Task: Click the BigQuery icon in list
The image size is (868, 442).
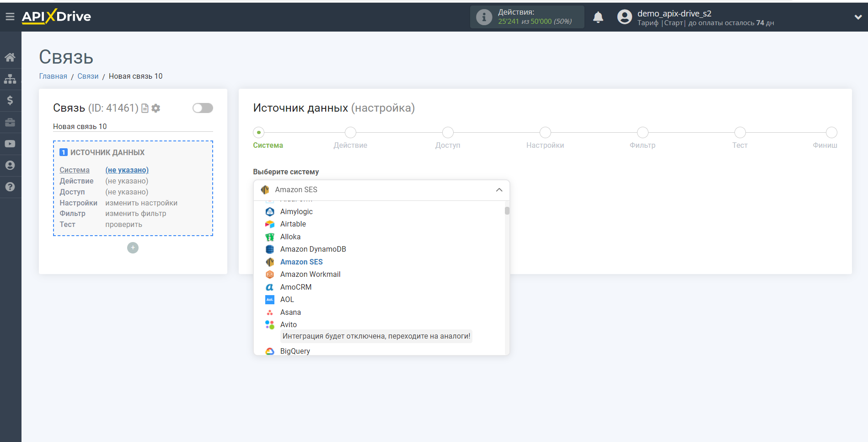Action: (270, 351)
